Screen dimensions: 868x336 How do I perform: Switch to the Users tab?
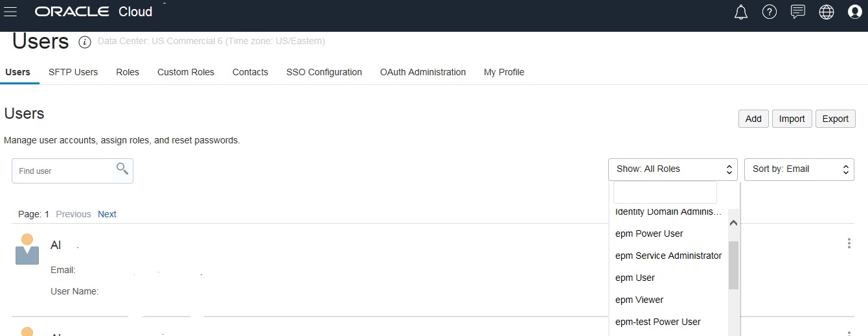tap(17, 72)
